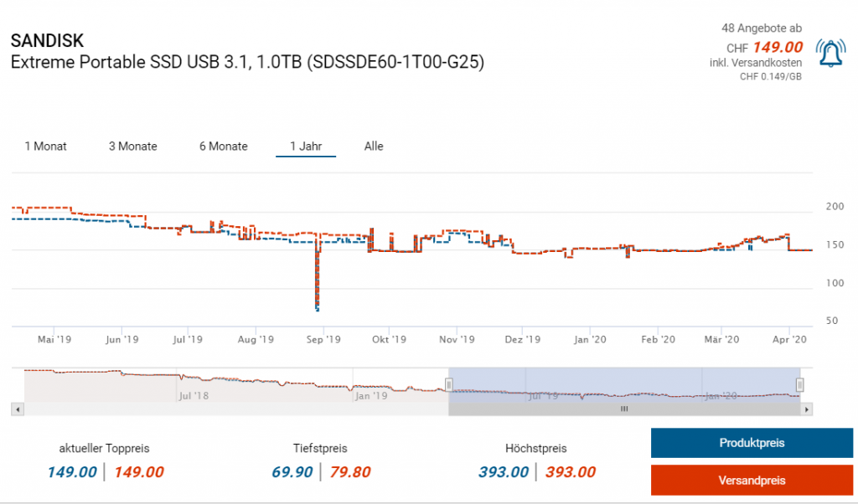Choose the 6 Monate time range
Screen dimensions: 858x504
point(223,147)
